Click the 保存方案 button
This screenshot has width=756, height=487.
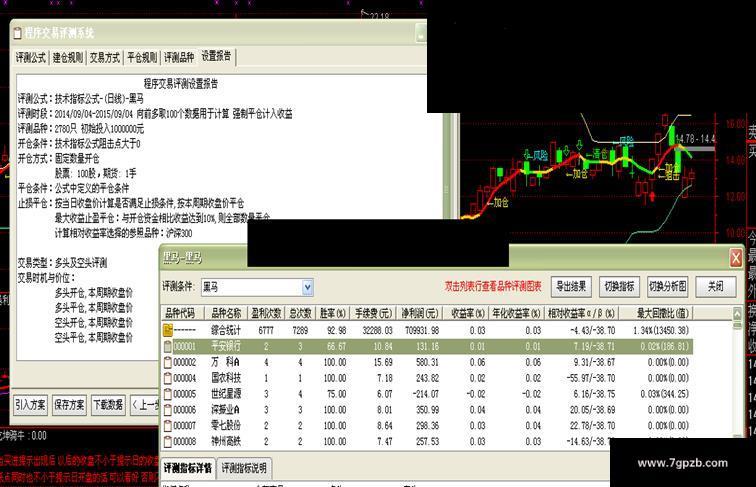coord(69,405)
